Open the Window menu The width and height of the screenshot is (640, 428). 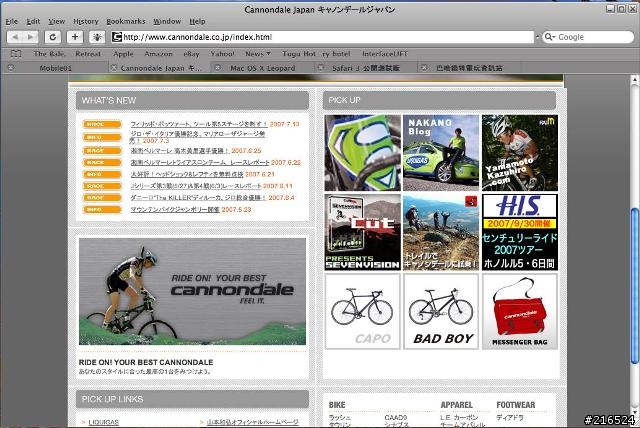(x=167, y=21)
